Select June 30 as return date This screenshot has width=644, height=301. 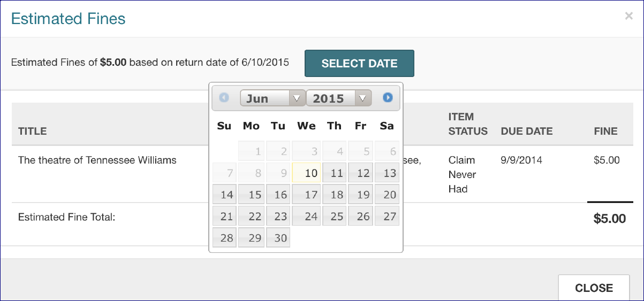[277, 238]
